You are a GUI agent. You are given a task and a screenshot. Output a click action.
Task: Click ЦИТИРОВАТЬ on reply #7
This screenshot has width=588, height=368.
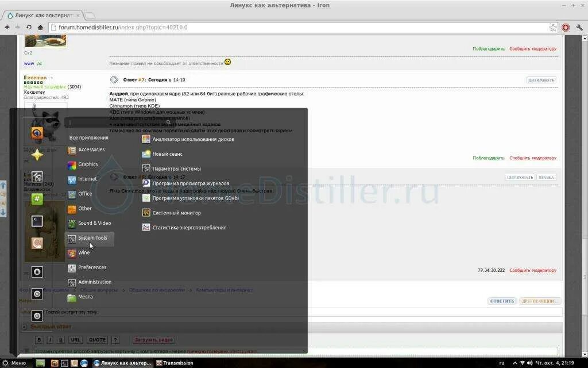pyautogui.click(x=541, y=80)
